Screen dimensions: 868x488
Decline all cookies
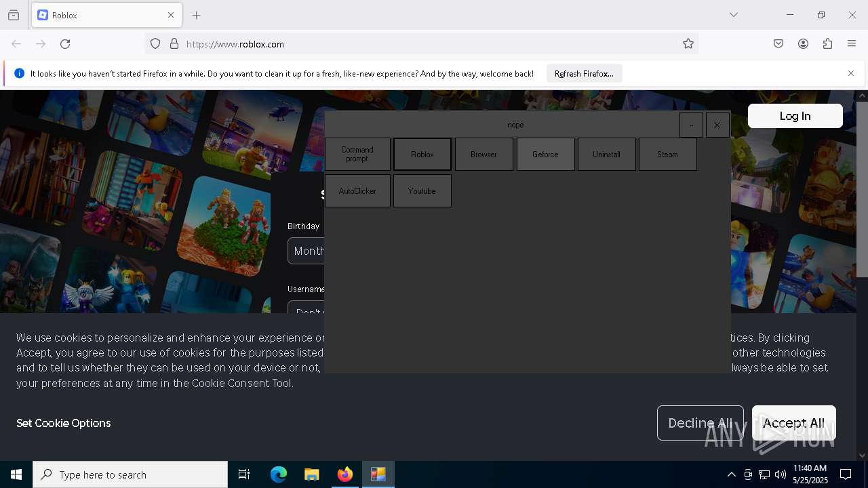click(x=701, y=423)
